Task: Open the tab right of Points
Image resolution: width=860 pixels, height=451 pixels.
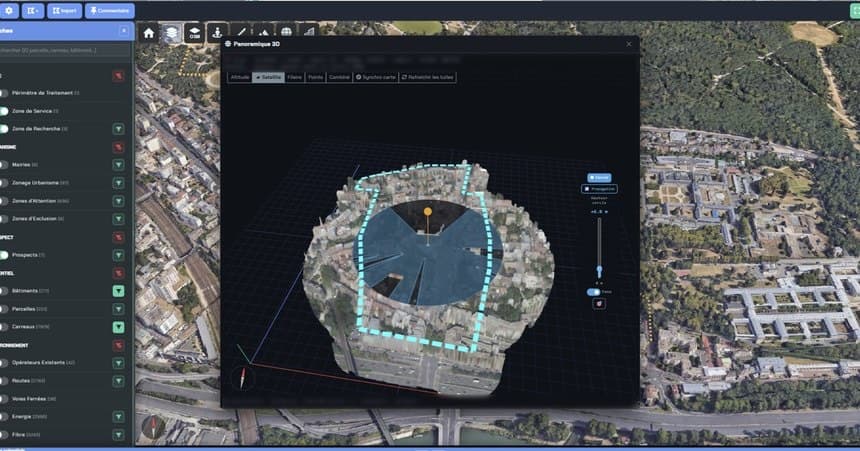Action: click(339, 77)
